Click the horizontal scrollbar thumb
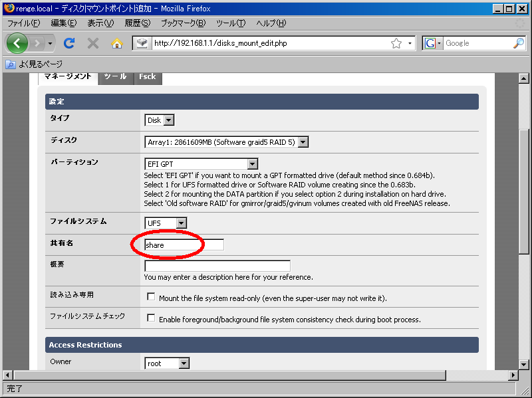Image resolution: width=532 pixels, height=398 pixels. (x=229, y=375)
